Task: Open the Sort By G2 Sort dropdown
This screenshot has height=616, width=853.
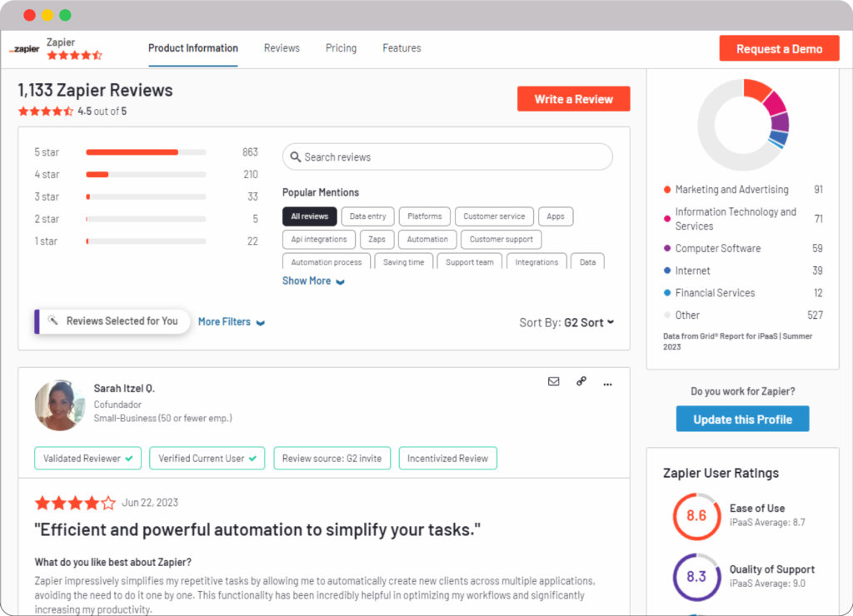Action: 588,322
